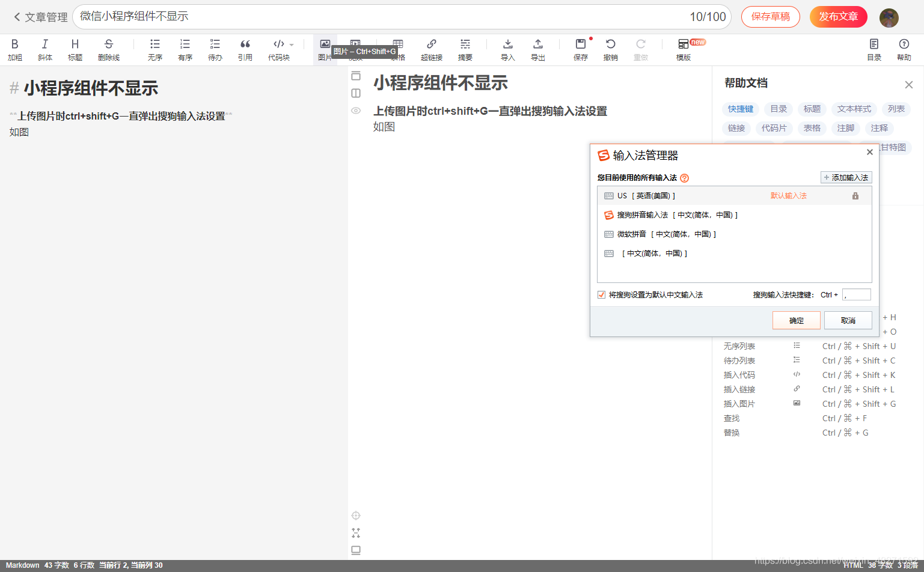Toggle preview visibility eye icon

[x=356, y=111]
